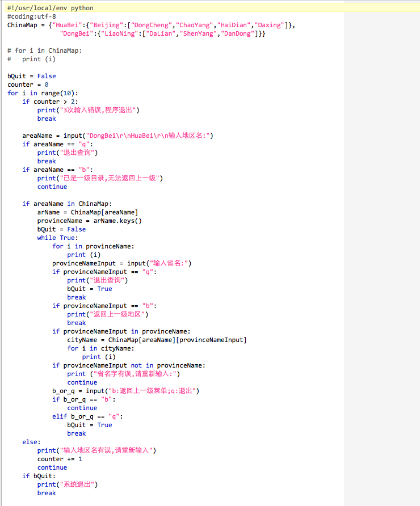The width and height of the screenshot is (420, 506).
Task: Click the 'while True:' line
Action: click(57, 238)
